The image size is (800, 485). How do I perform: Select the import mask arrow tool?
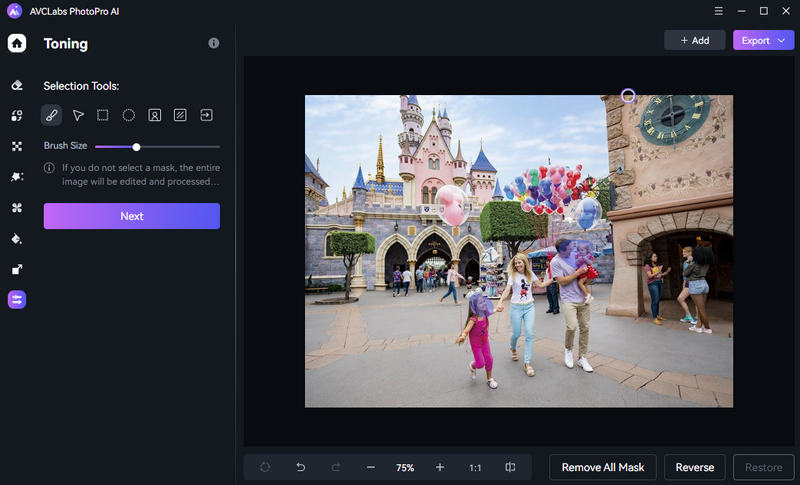tap(206, 115)
